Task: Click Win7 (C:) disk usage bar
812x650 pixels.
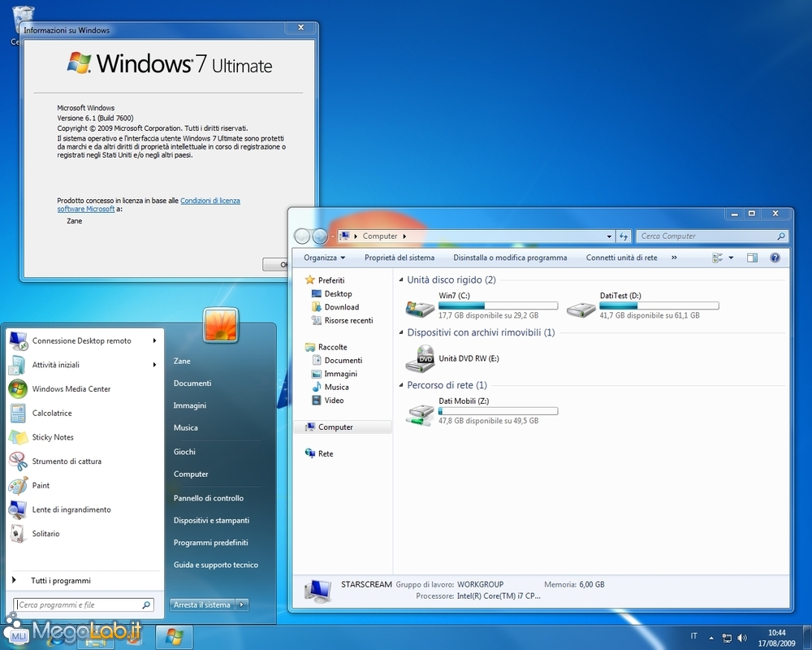Action: pos(499,305)
